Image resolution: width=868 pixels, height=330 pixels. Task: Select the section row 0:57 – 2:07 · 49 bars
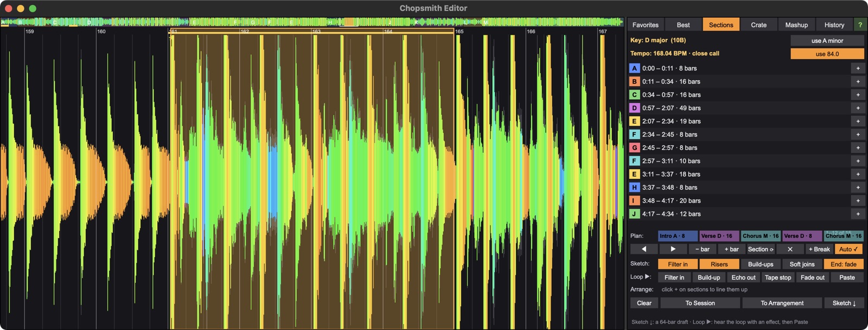coord(740,108)
